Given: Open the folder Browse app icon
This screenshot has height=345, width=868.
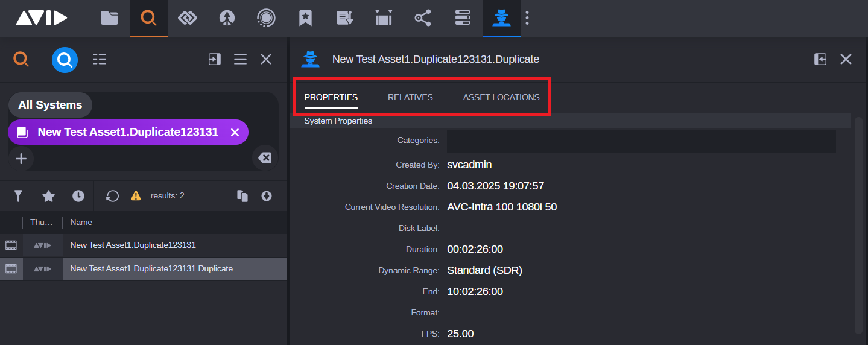Looking at the screenshot, I should coord(109,18).
